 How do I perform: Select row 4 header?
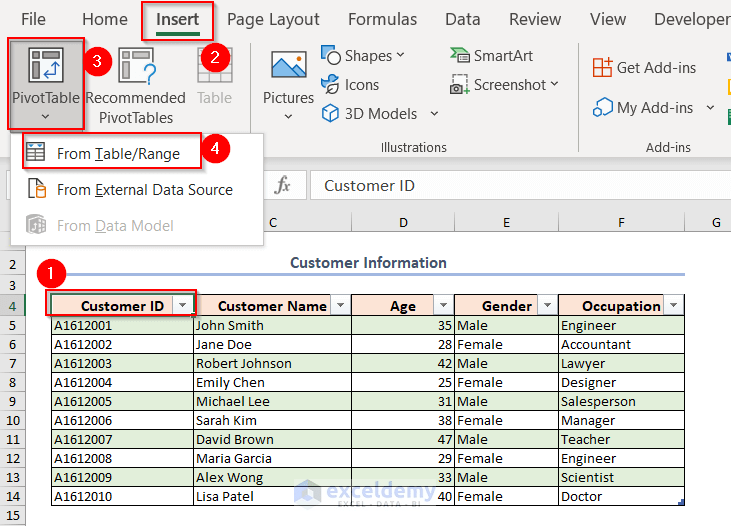coord(13,306)
